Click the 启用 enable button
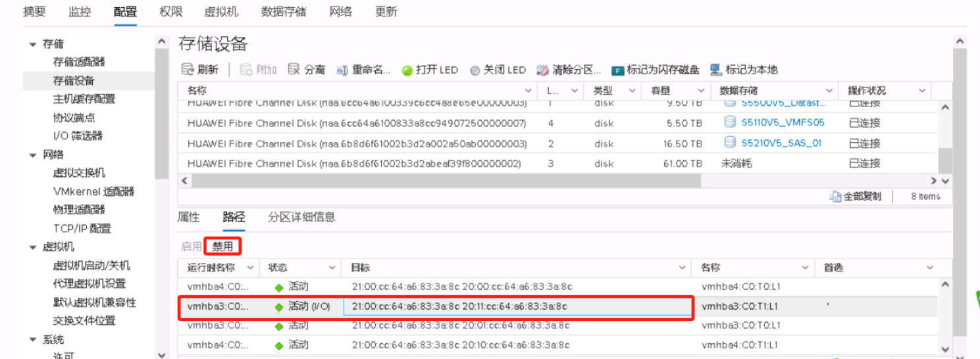Image resolution: width=980 pixels, height=359 pixels. (192, 247)
